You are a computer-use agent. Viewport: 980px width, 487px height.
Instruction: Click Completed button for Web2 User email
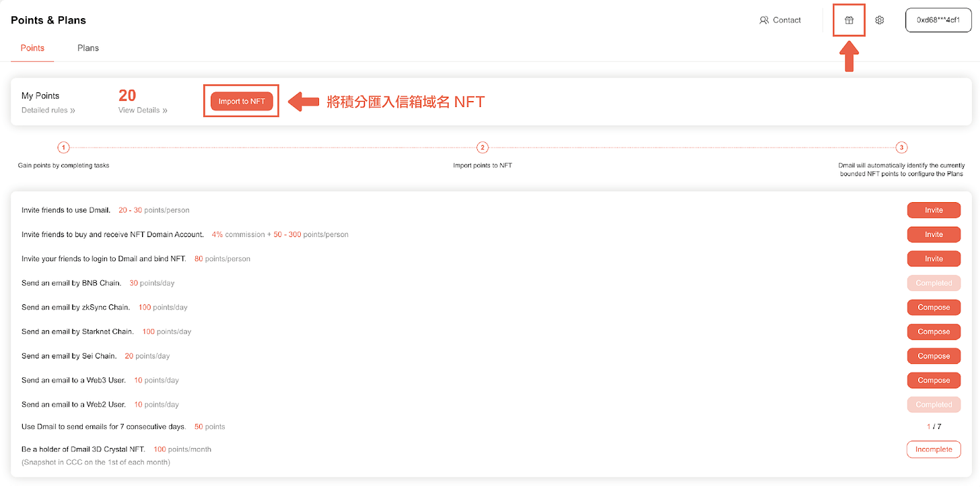coord(934,404)
